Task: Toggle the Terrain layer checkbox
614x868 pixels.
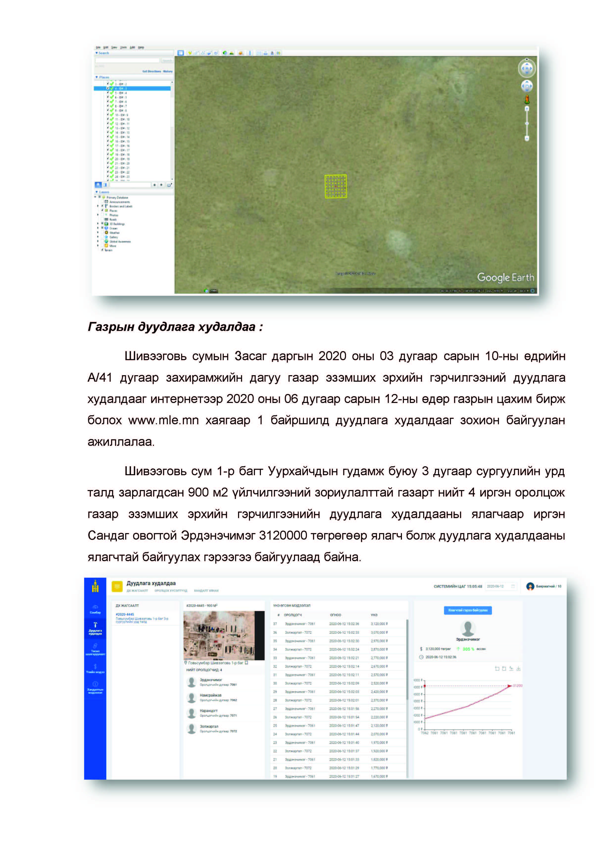Action: pos(102,250)
